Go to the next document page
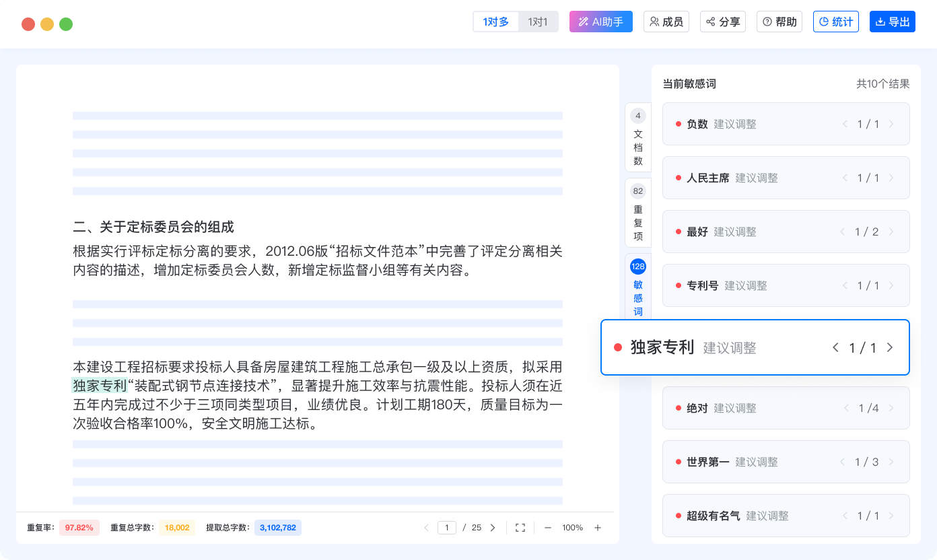 [x=493, y=528]
